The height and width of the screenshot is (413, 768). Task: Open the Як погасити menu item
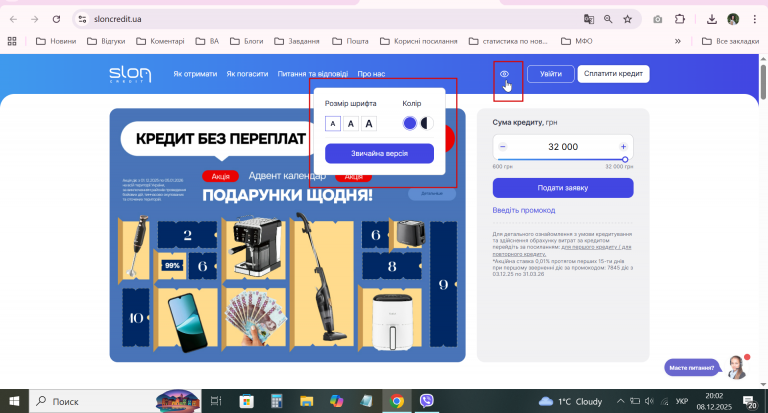tap(247, 74)
